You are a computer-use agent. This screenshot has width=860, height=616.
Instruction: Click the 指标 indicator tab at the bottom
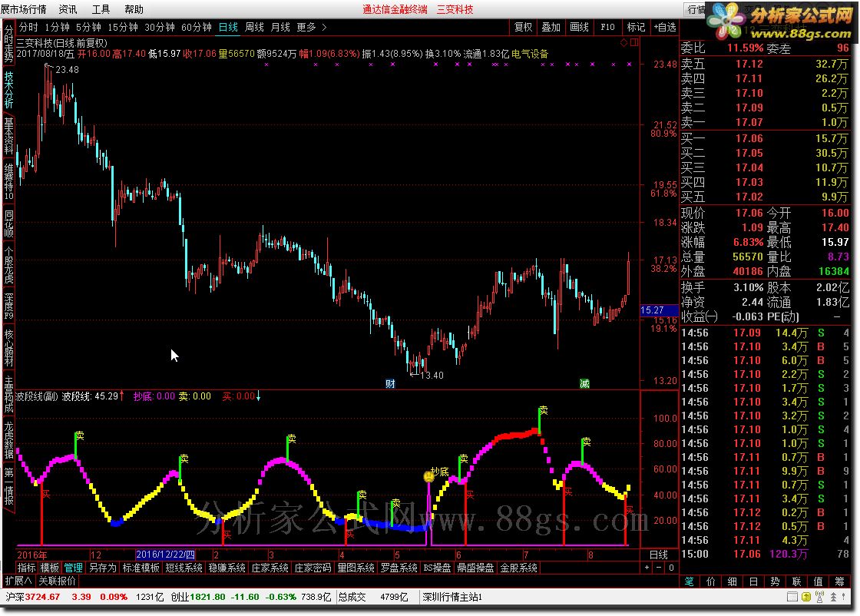(26, 568)
